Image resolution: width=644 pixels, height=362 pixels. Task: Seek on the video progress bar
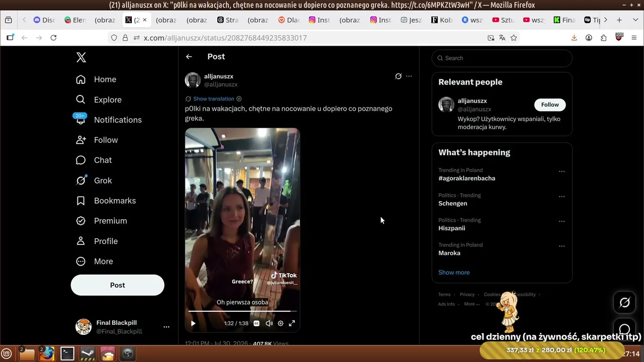243,311
